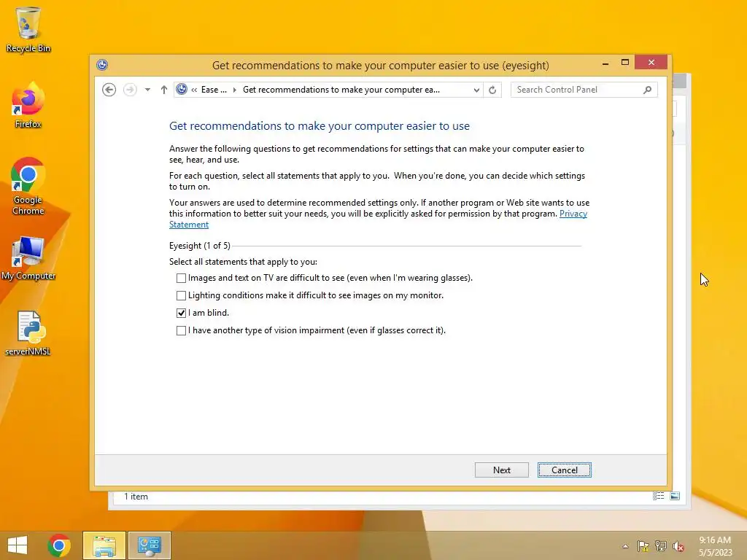The width and height of the screenshot is (747, 560).
Task: Click the Ease breadcrumb in the address bar
Action: [214, 90]
